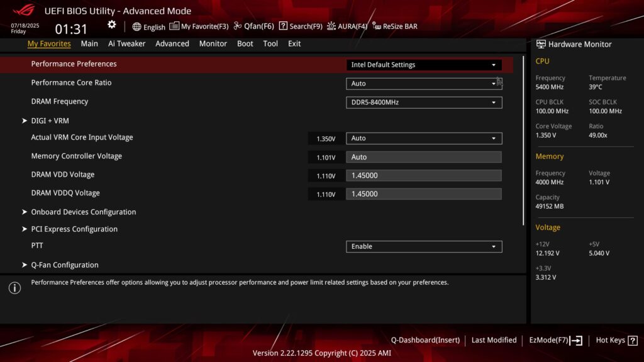644x362 pixels.
Task: Open AURA(F4) lighting icon
Action: tap(331, 26)
